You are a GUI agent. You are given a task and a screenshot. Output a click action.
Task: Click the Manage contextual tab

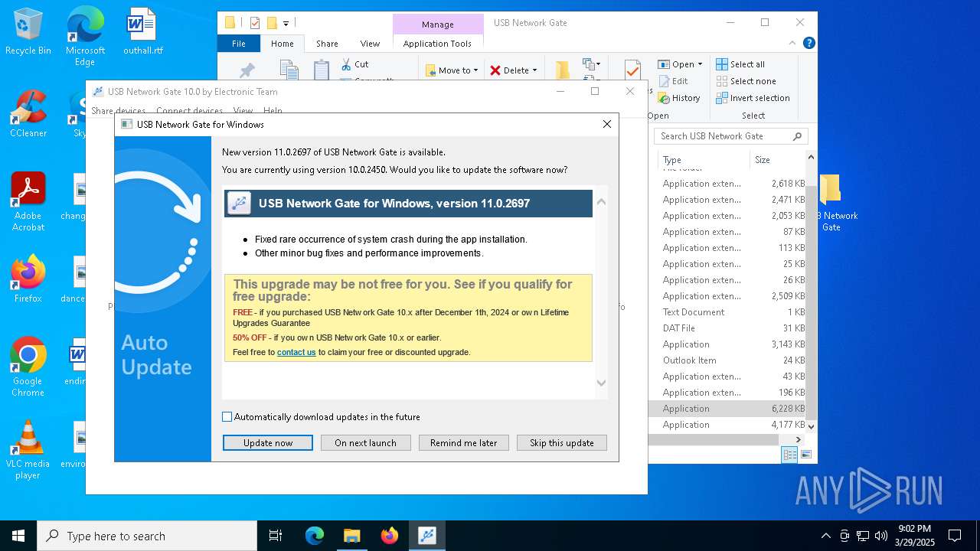coord(438,24)
